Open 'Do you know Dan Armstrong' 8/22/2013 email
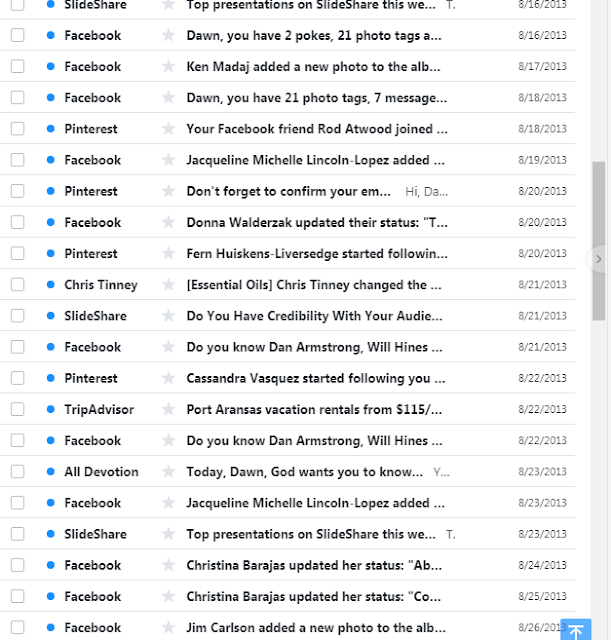Screen dimensions: 611x640 [x=314, y=440]
